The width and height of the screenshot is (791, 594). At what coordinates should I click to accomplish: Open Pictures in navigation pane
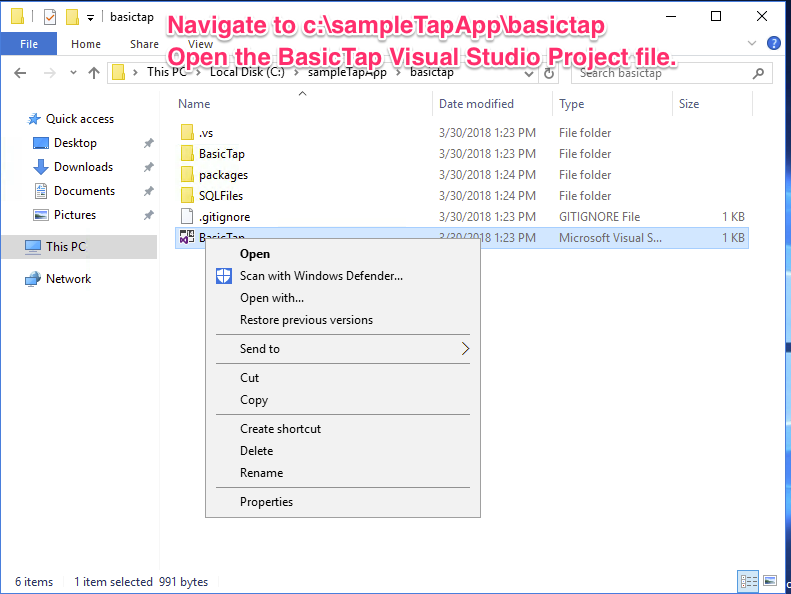75,214
